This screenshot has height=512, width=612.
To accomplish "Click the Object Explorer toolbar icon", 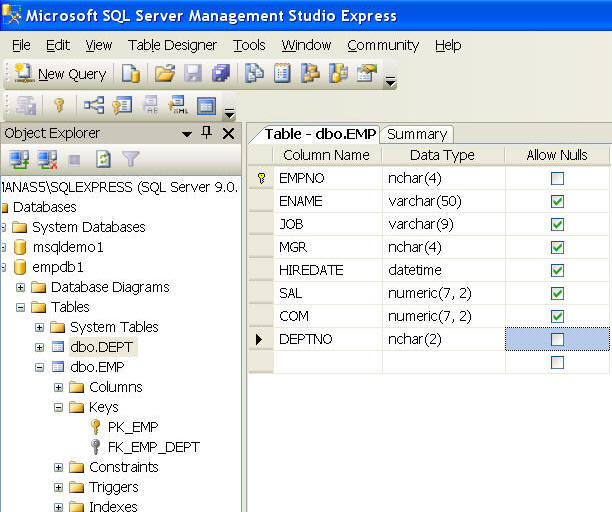I will 310,73.
